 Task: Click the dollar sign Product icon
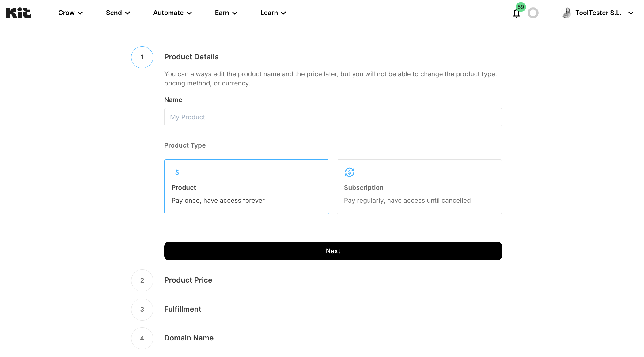177,172
